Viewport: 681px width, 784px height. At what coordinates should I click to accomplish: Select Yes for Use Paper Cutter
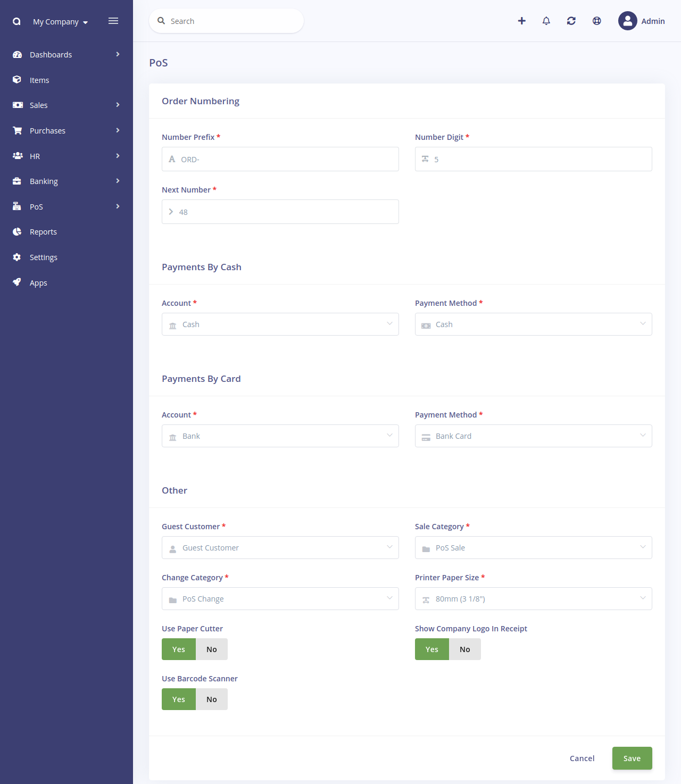(179, 649)
